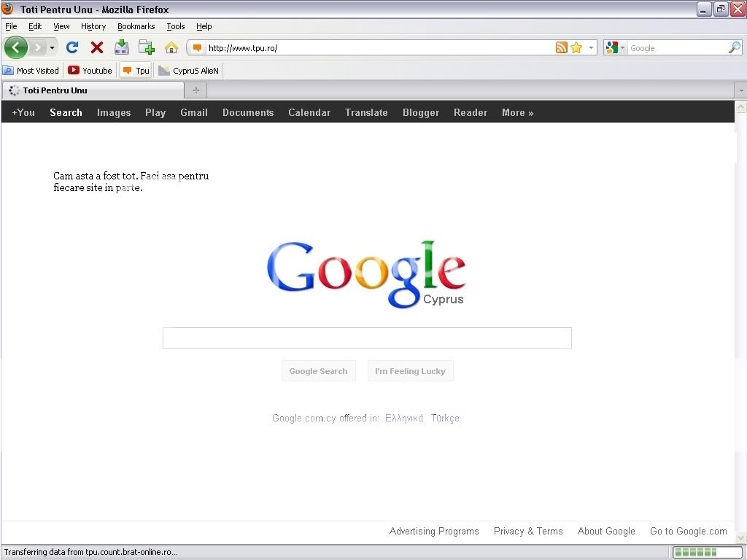The width and height of the screenshot is (747, 560).
Task: Go to the Home page icon
Action: (171, 47)
